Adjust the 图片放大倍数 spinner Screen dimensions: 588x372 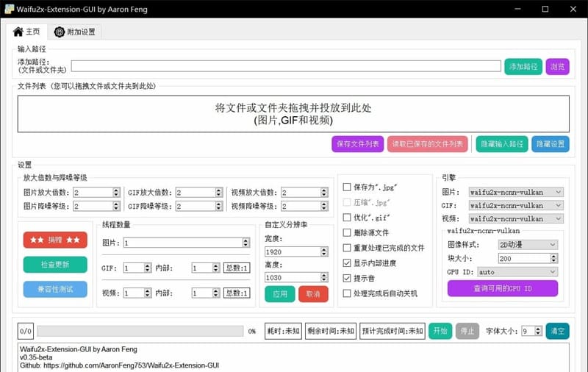coord(96,193)
